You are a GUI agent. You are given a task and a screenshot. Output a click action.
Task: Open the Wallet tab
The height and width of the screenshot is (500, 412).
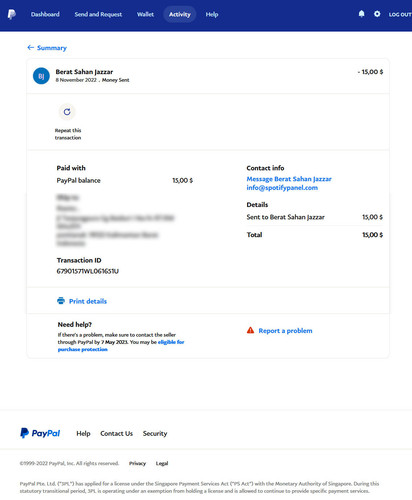[x=145, y=14]
